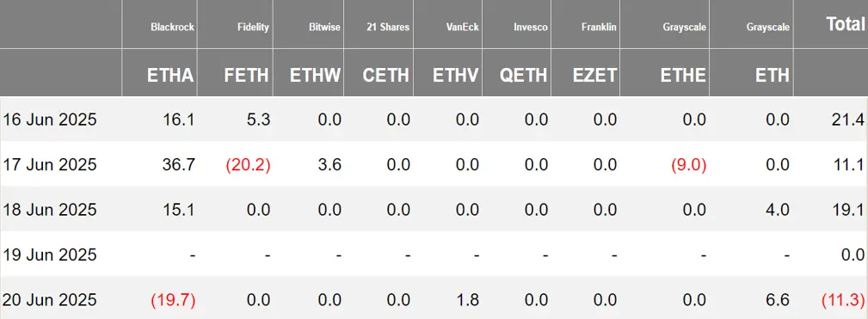Screen dimensions: 868x319
Task: Select the FETH ticker header
Action: click(x=247, y=75)
